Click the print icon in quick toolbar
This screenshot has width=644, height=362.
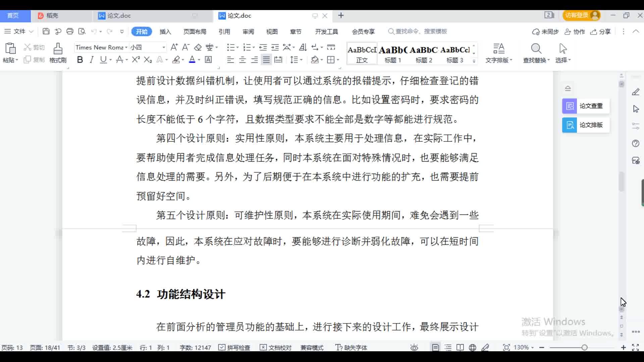70,32
